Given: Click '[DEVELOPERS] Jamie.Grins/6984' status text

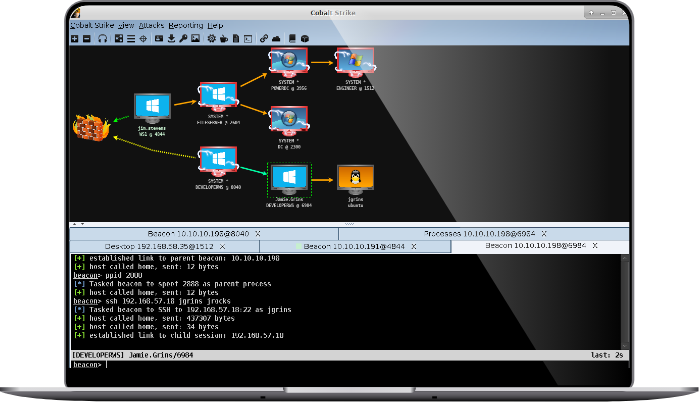Looking at the screenshot, I should (x=132, y=355).
